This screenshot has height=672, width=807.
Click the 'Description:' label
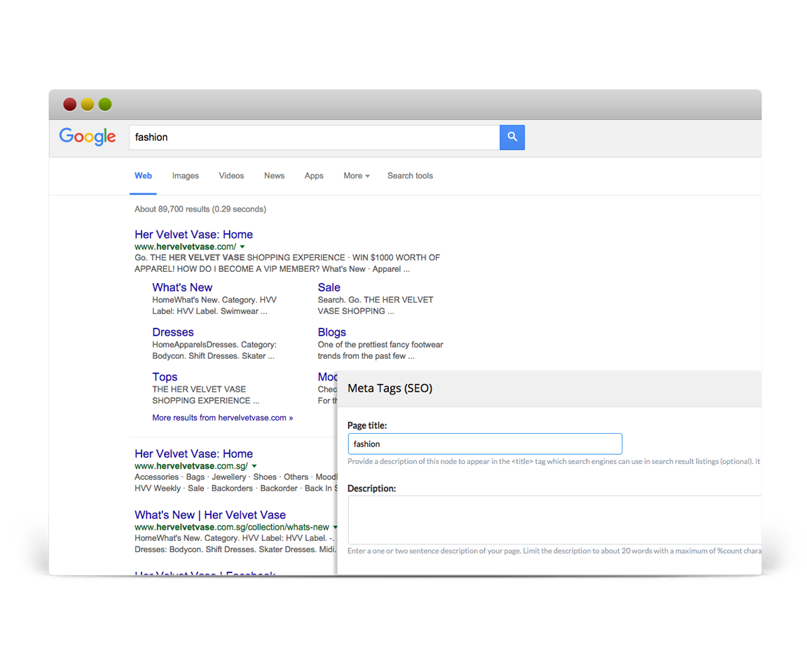point(371,488)
